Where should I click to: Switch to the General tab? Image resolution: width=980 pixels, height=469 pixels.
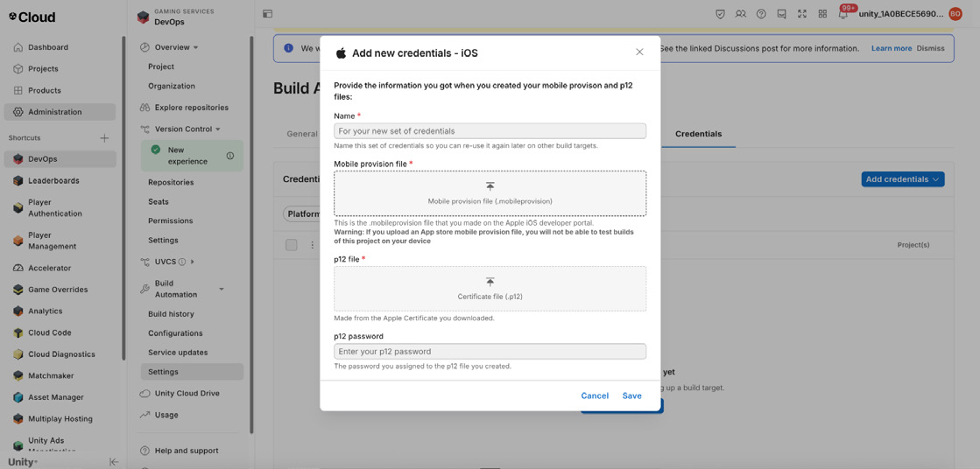(301, 134)
